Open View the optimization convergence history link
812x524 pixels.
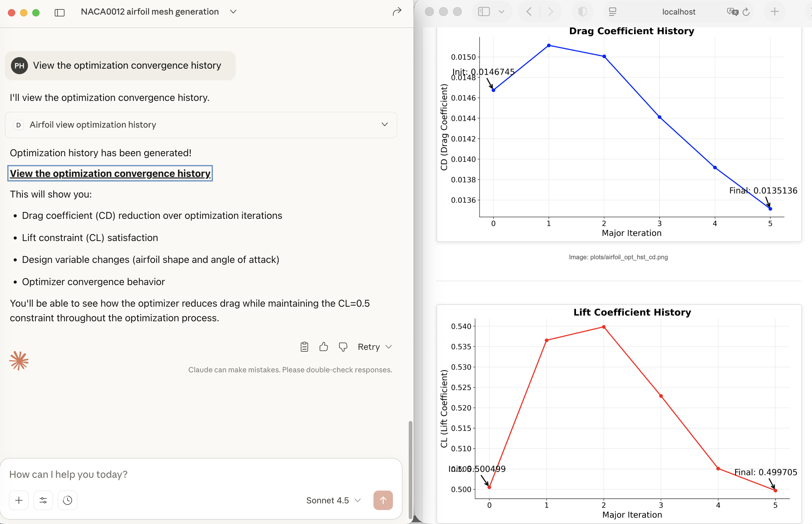coord(110,174)
